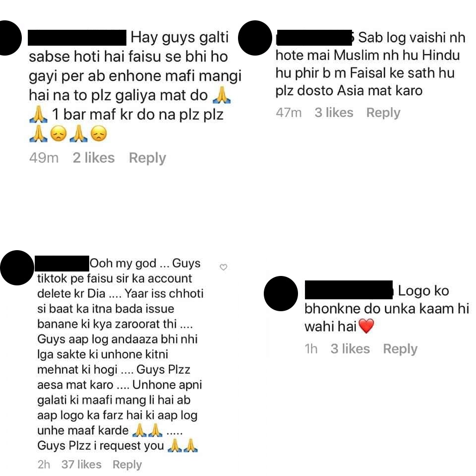View the 2 likes on the 49m comment
The image size is (476, 476).
[94, 158]
